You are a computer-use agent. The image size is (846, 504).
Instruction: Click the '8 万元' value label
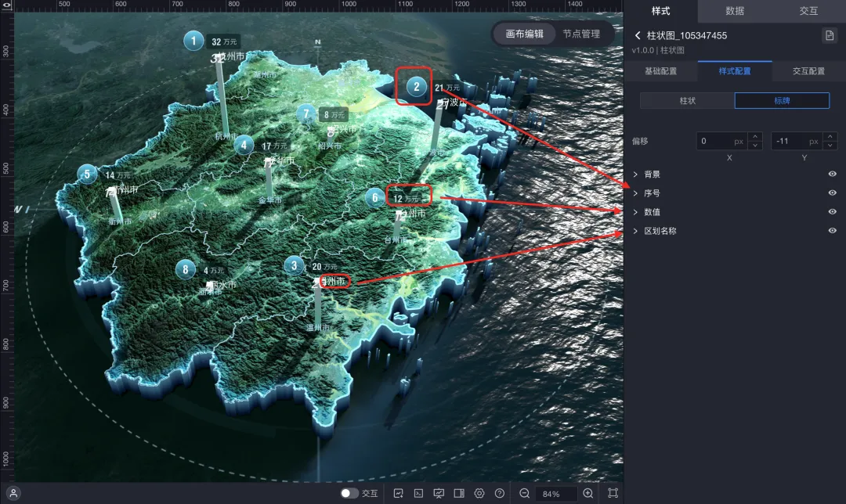point(334,115)
